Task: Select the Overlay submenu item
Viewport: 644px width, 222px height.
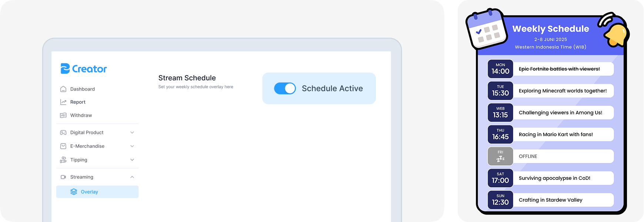Action: point(90,192)
